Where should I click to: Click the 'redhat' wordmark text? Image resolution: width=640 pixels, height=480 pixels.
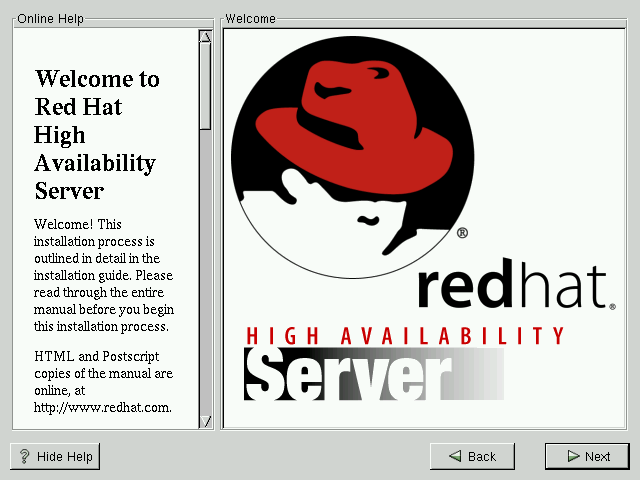516,283
